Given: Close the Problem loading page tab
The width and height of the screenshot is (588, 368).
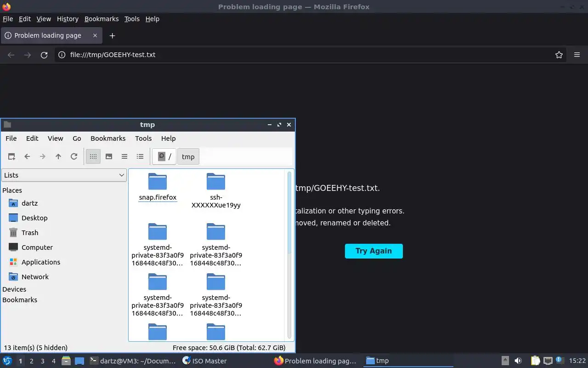Looking at the screenshot, I should (95, 35).
